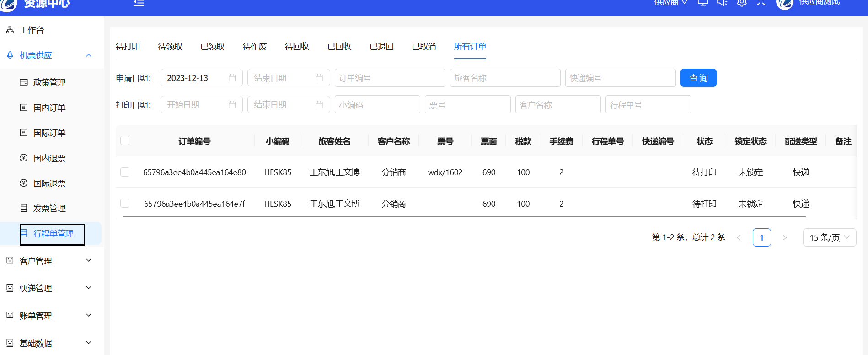Open calendar icon of 申请日期 结束日期
Viewport: 868px width, 355px height.
tap(319, 78)
